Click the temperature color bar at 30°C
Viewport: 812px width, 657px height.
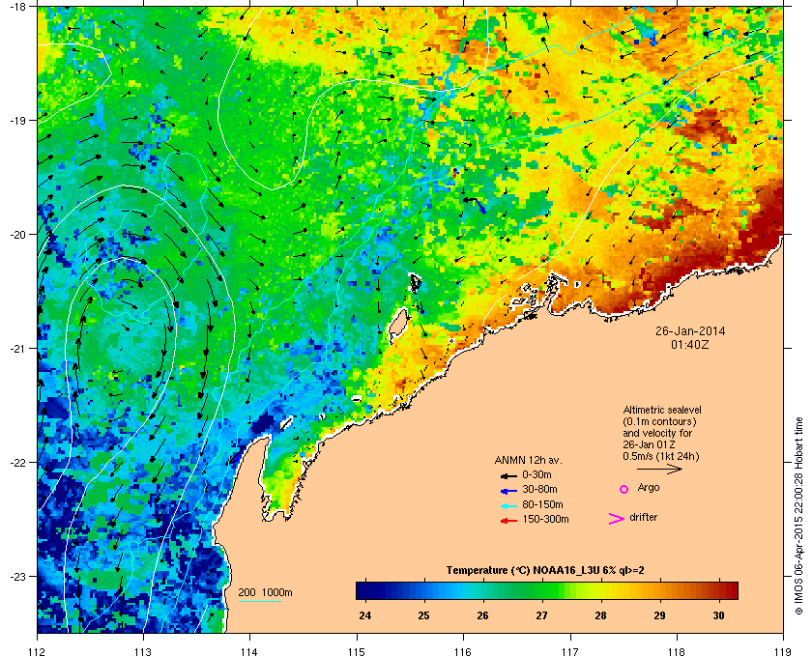tap(718, 590)
